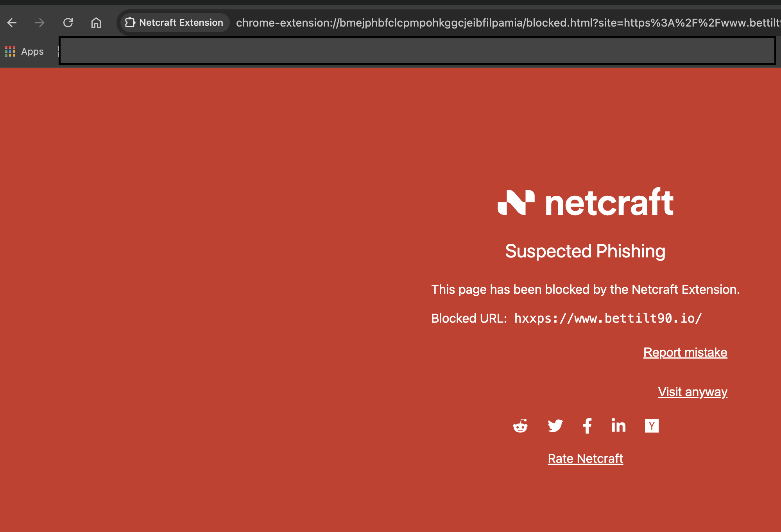
Task: Open the Apps shortcut in the bookmarks bar
Action: (x=24, y=51)
